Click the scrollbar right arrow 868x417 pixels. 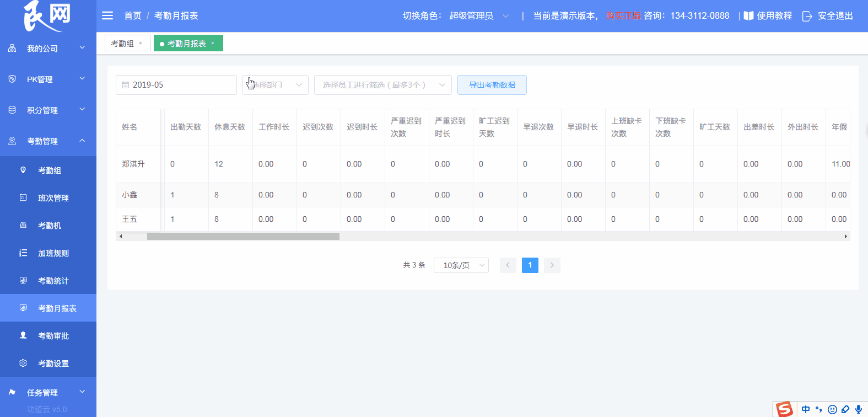click(x=846, y=236)
